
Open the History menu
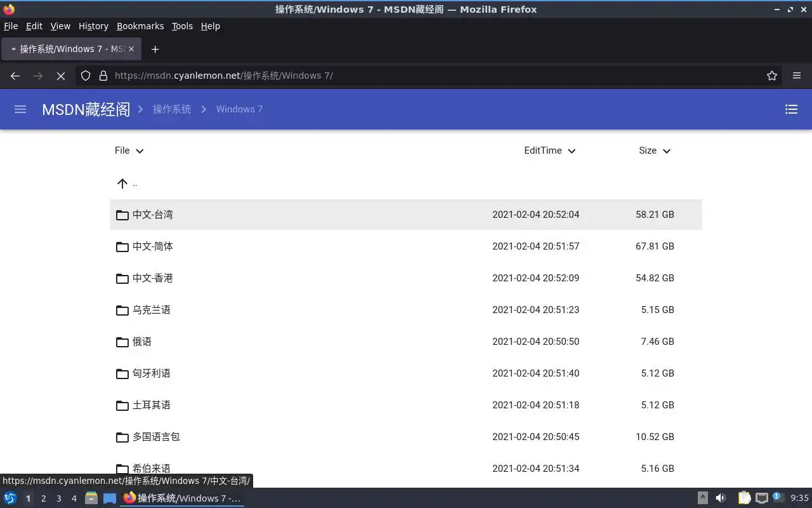pos(93,26)
